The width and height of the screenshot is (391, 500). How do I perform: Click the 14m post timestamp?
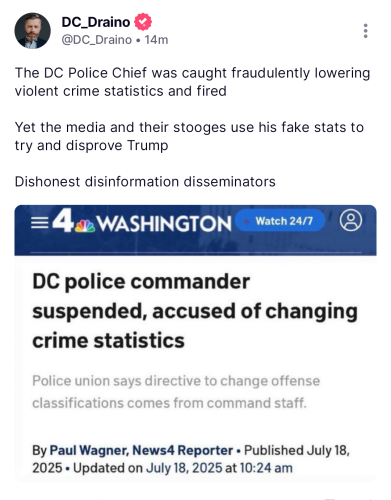156,40
